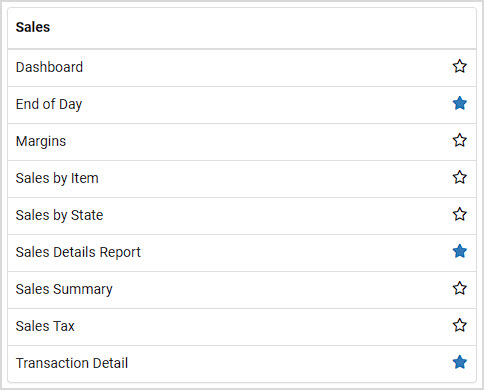Click the Sales section header
Screen dimensions: 484x390
(x=33, y=27)
